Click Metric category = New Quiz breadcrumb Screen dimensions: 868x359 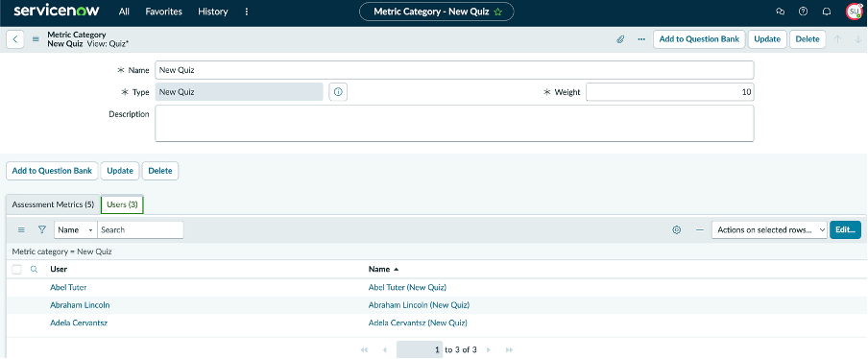[62, 251]
